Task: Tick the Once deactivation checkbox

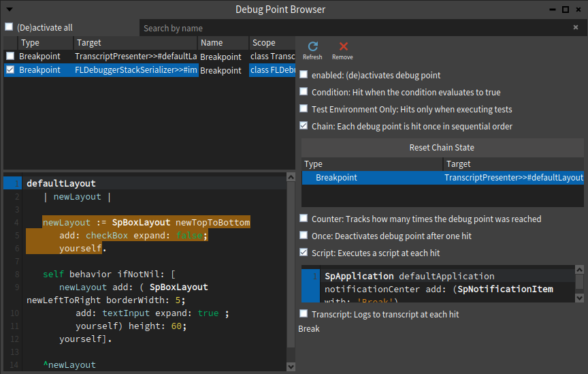Action: [304, 236]
